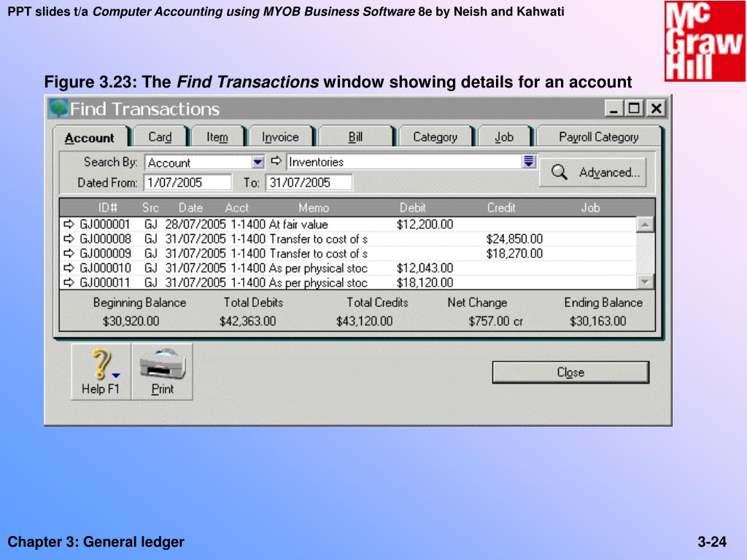The width and height of the screenshot is (747, 560).
Task: Maximize the Find Transactions window
Action: point(635,109)
